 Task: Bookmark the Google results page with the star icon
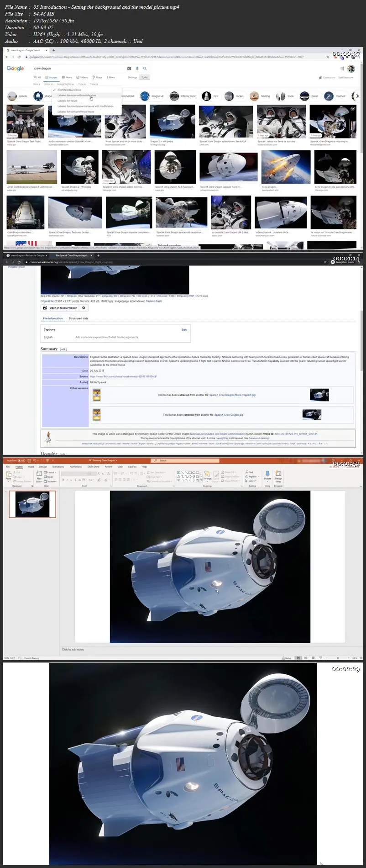[x=328, y=57]
